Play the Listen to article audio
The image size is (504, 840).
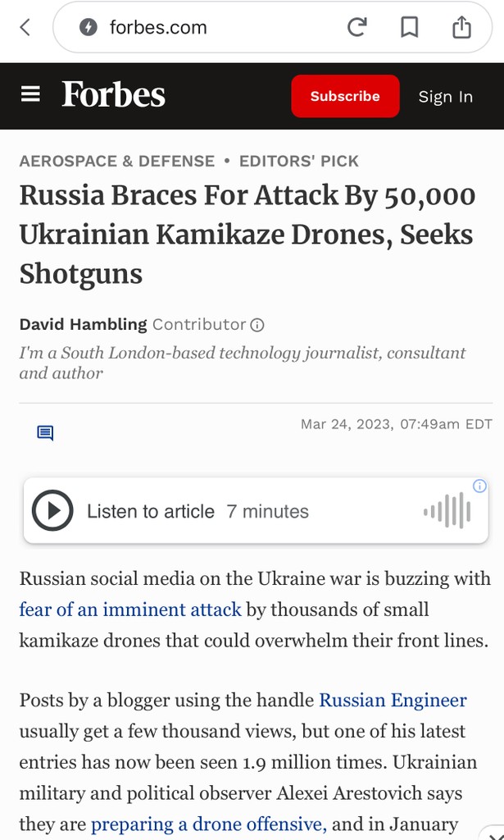52,512
